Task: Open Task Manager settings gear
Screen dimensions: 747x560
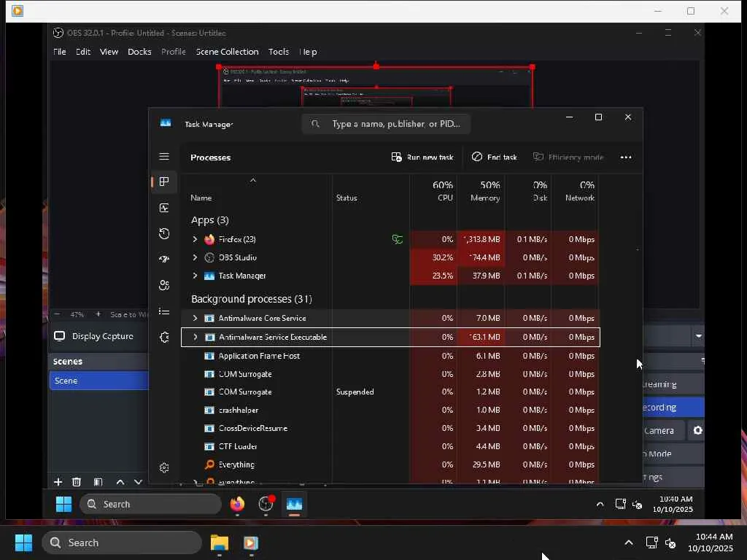Action: coord(164,467)
